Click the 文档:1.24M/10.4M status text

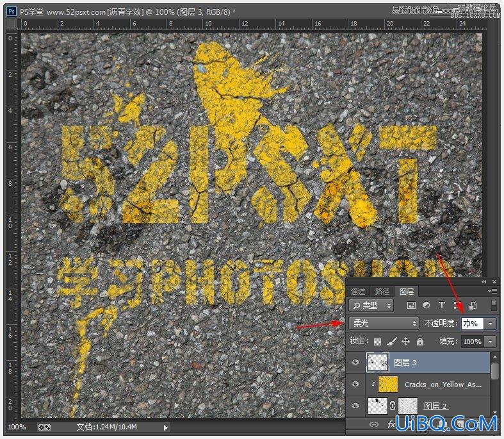pyautogui.click(x=107, y=427)
